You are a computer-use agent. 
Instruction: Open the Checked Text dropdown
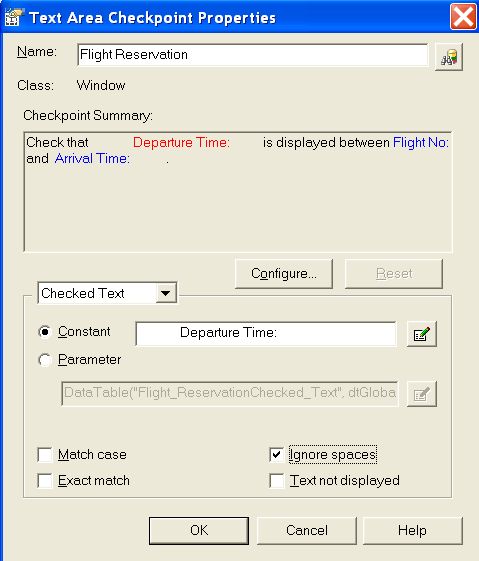pyautogui.click(x=165, y=293)
